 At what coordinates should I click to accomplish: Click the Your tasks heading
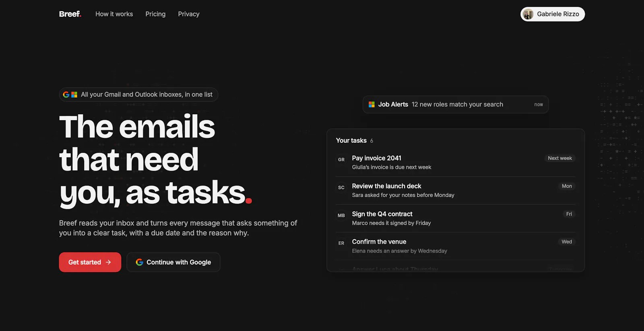[x=351, y=140]
